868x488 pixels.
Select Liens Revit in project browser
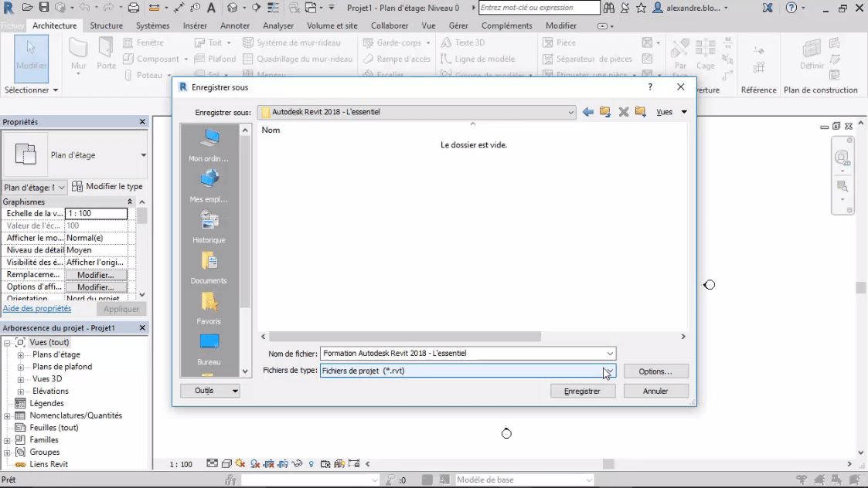pos(49,464)
